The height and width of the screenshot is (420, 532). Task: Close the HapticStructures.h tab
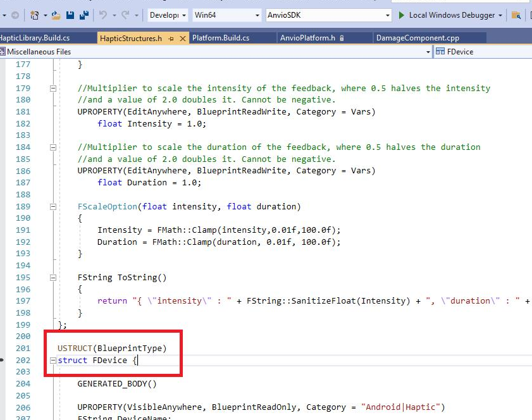tap(182, 38)
